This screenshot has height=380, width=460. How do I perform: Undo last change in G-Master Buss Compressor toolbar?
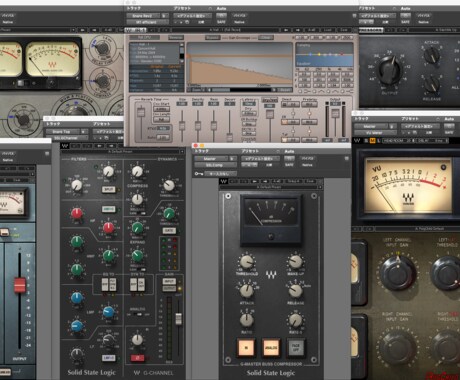pyautogui.click(x=233, y=181)
